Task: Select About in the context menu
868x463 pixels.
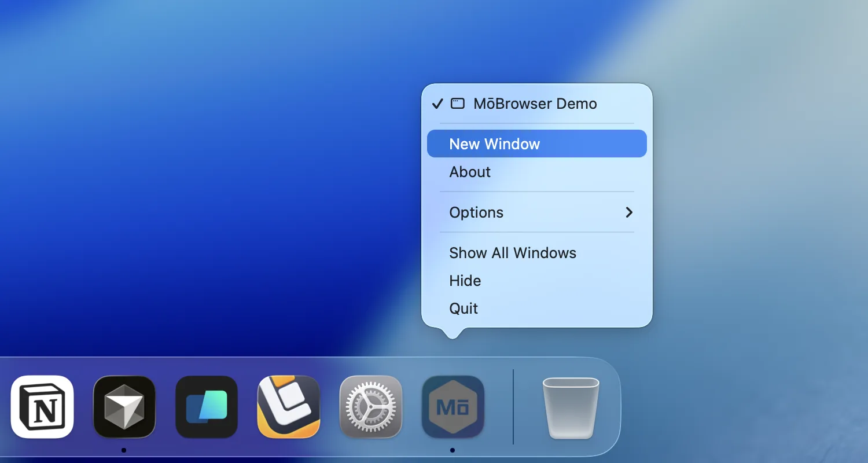Action: 469,172
